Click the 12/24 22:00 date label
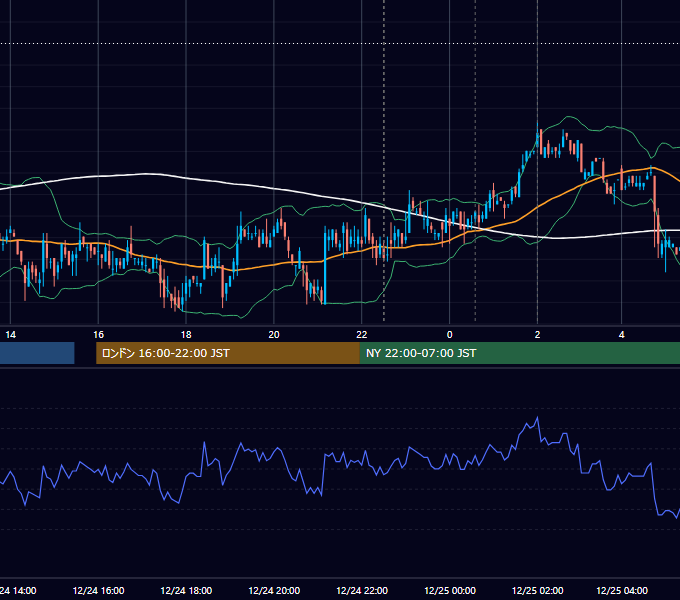The height and width of the screenshot is (600, 680). tap(362, 590)
